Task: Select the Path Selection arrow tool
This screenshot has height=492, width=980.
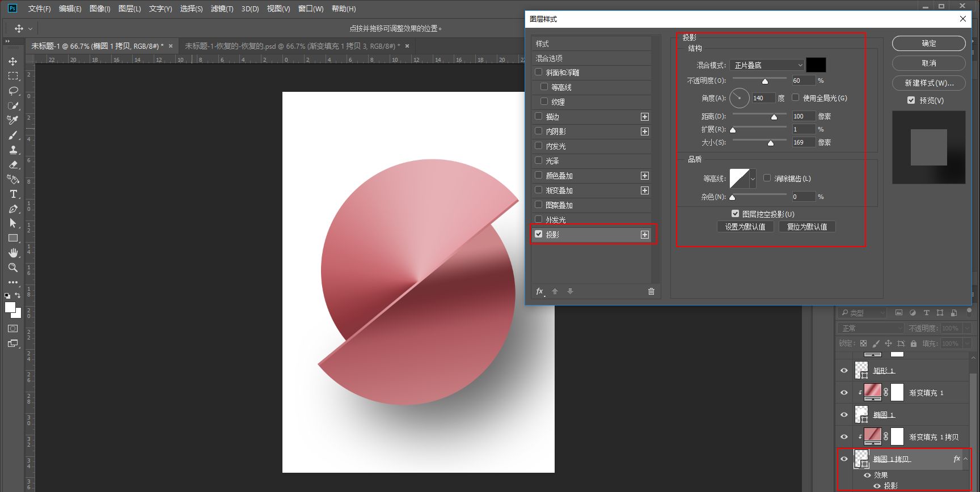Action: pos(13,223)
